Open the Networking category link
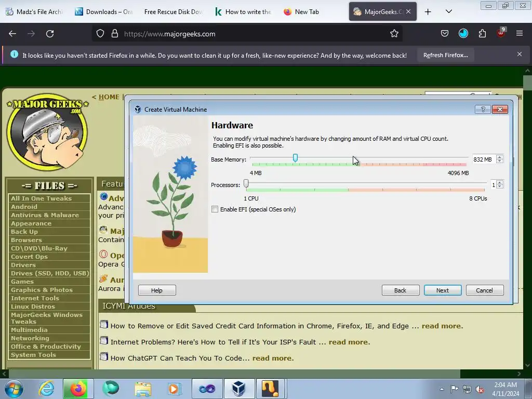 (30, 338)
